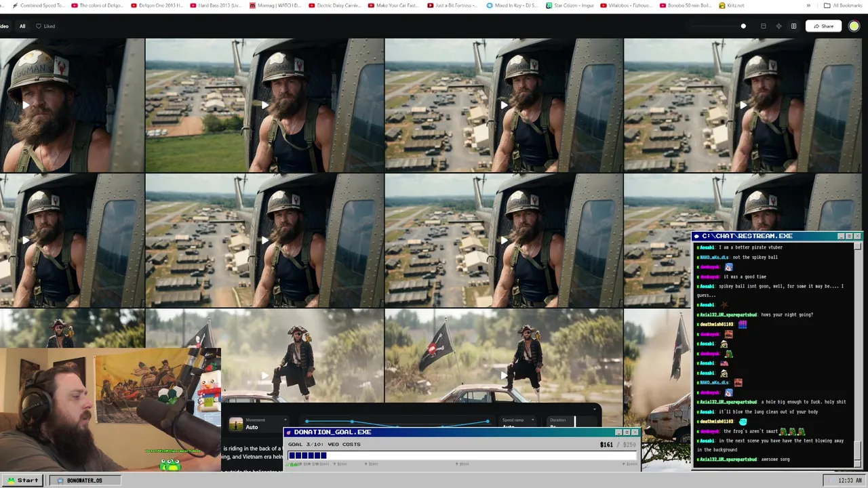868x488 pixels.
Task: Open pirate standing on car thumbnail with flag left
Action: [503, 356]
